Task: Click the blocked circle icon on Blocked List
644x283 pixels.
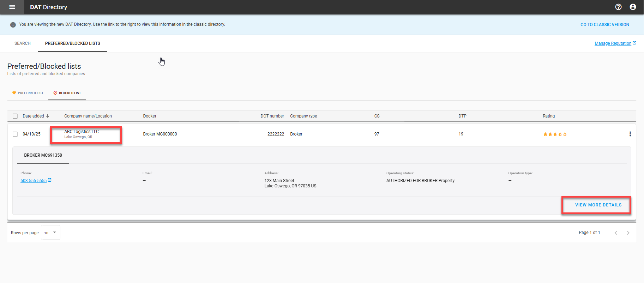Action: (x=55, y=93)
